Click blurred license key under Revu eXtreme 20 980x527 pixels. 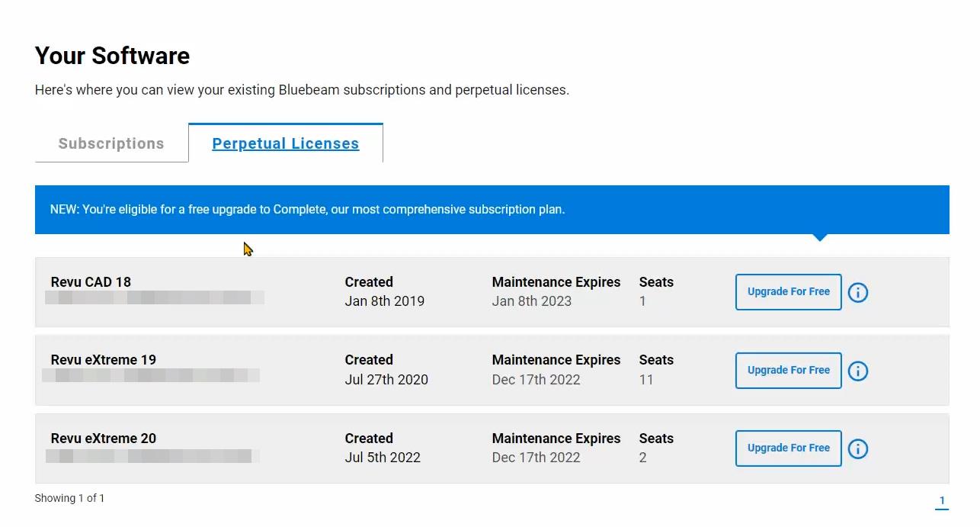[152, 456]
